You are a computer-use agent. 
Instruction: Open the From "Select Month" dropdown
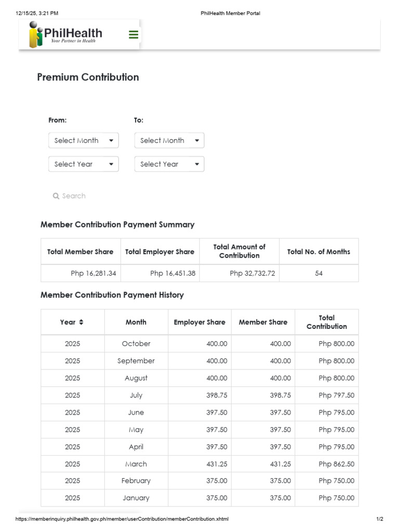84,140
